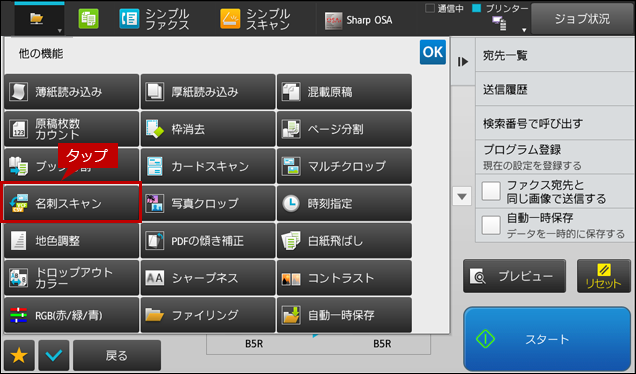Open RGB(赤/緑/青) color adjustment
The image size is (636, 374).
pos(71,315)
